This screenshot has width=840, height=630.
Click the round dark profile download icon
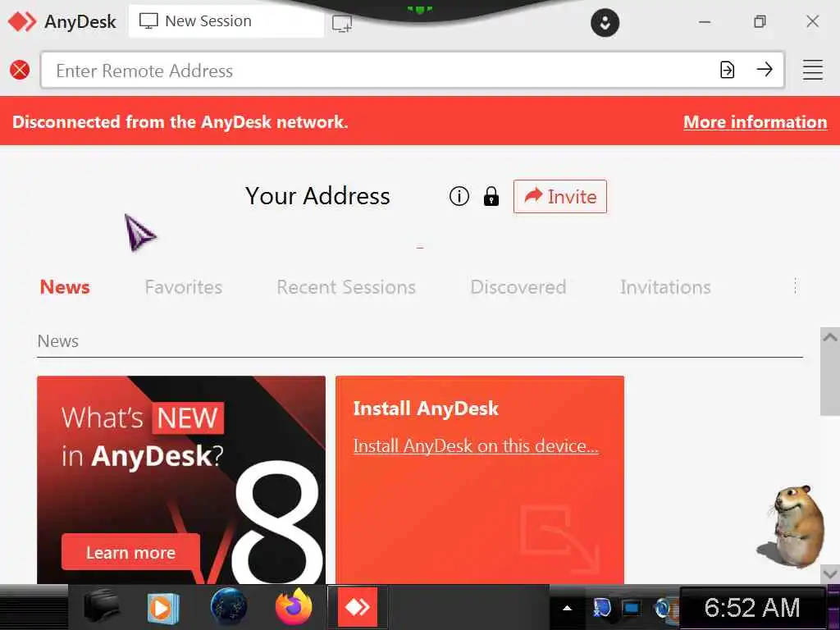605,23
